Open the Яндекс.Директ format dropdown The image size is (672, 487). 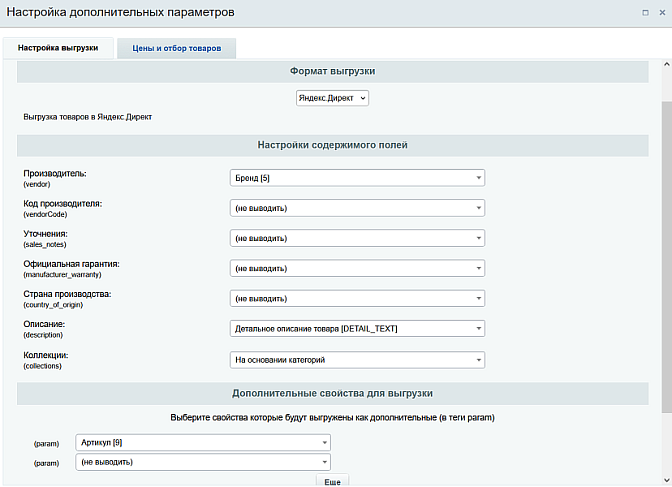click(333, 98)
